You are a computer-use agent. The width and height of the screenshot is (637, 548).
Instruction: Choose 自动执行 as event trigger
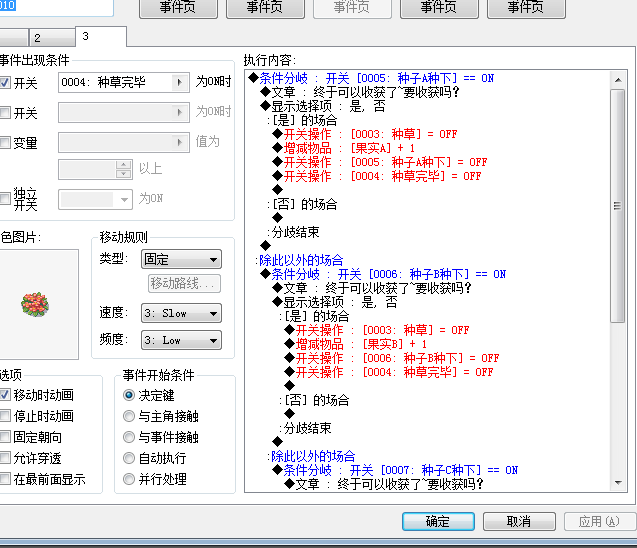click(129, 458)
